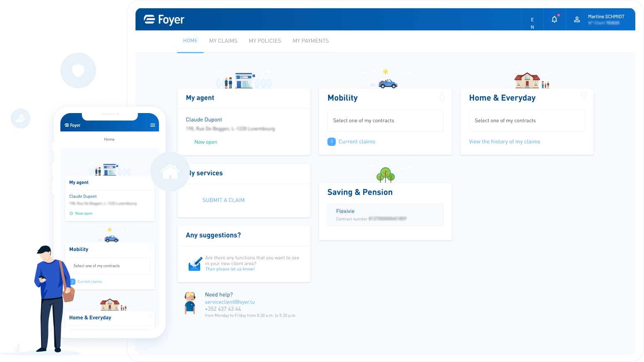Image resolution: width=644 pixels, height=362 pixels.
Task: Click the clock icon beside Now open on phone
Action: pos(71,213)
